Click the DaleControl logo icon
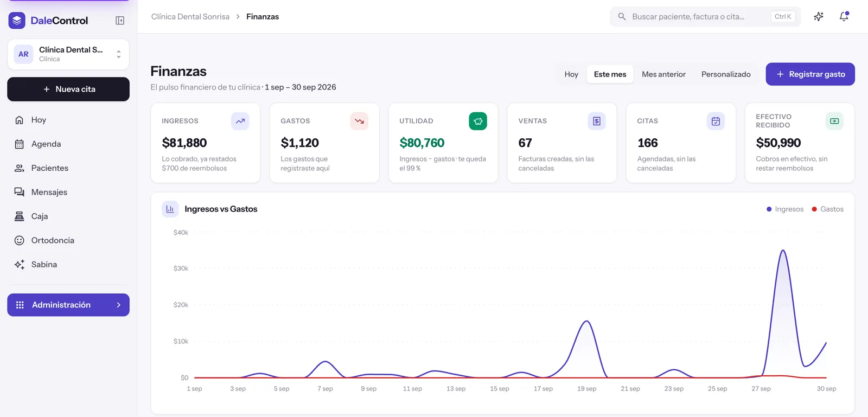 tap(17, 21)
